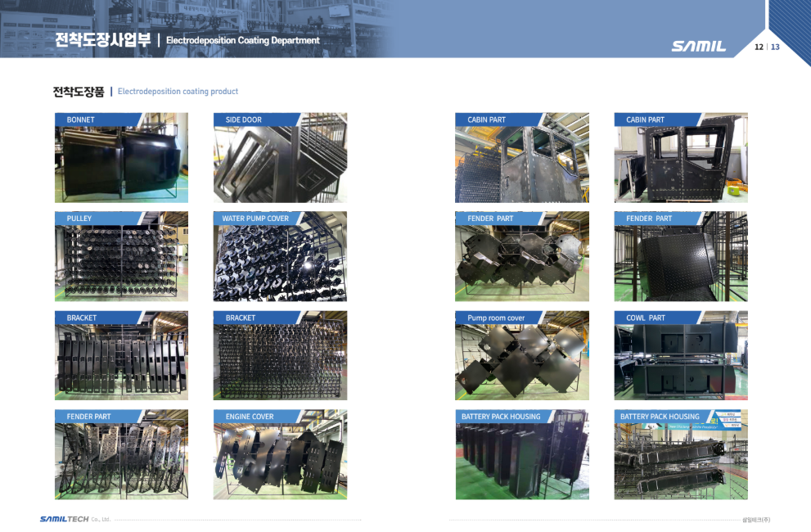Click page number 12 in the header
Screen dimensions: 811x532
point(759,47)
